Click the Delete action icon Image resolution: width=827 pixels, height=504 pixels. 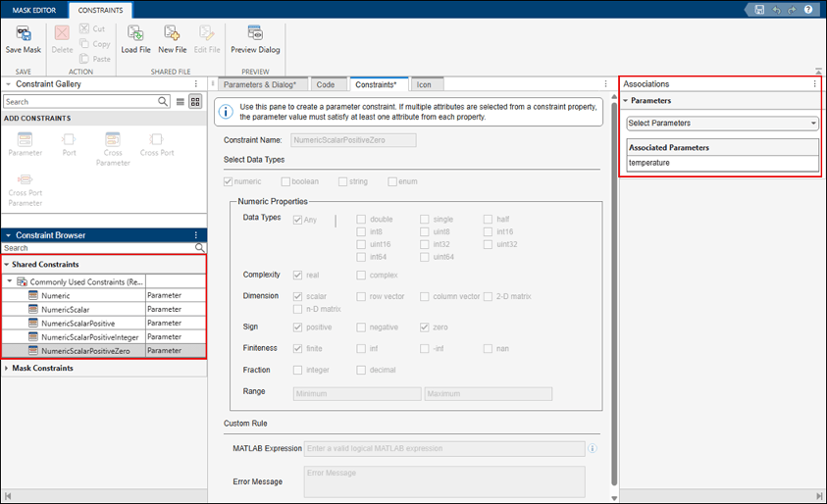(62, 33)
